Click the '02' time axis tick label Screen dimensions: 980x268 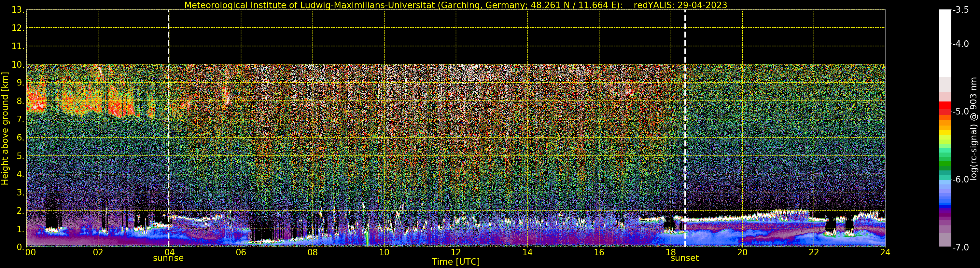(98, 252)
